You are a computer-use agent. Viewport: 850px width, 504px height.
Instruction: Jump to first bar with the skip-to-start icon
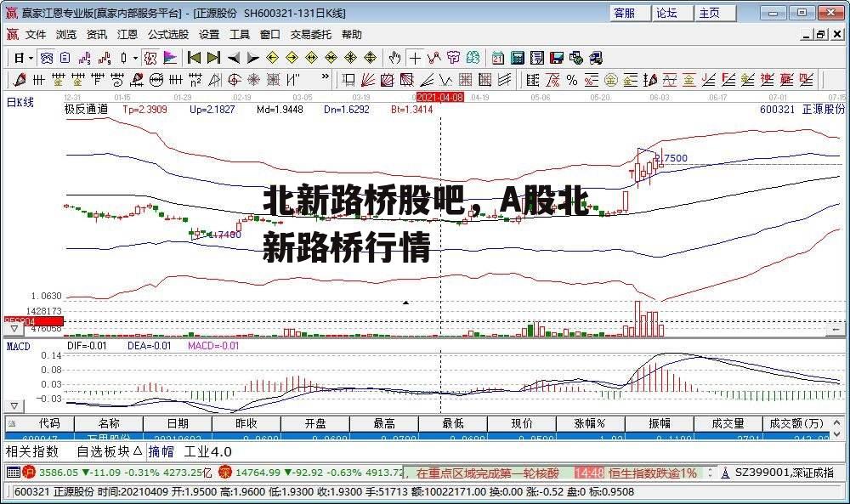click(x=194, y=58)
